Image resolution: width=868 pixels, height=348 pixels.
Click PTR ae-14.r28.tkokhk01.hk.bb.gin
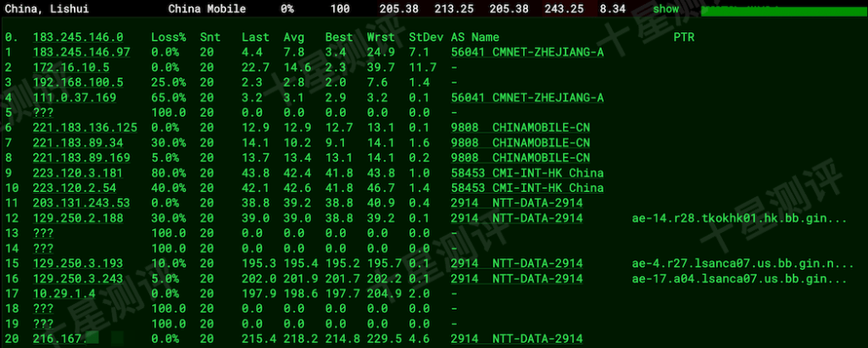click(739, 218)
